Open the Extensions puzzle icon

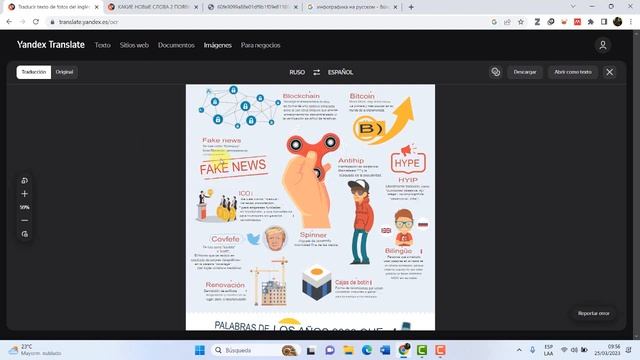[x=591, y=22]
